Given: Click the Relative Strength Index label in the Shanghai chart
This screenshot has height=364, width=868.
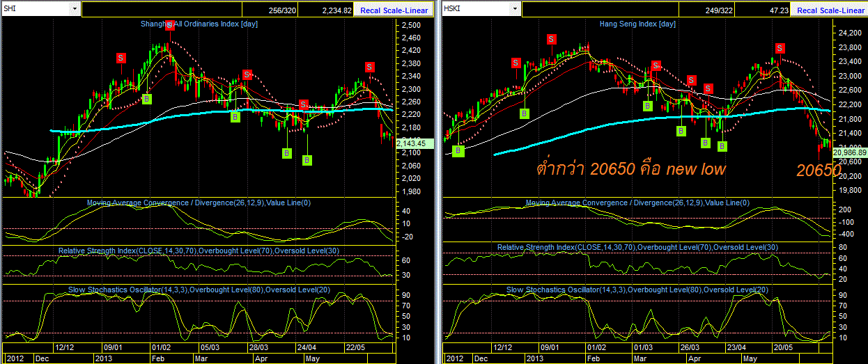Looking at the screenshot, I should pyautogui.click(x=198, y=249).
